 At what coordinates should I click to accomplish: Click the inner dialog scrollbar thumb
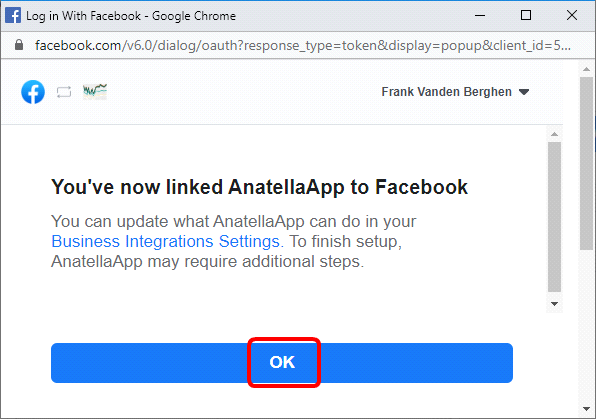tap(554, 217)
